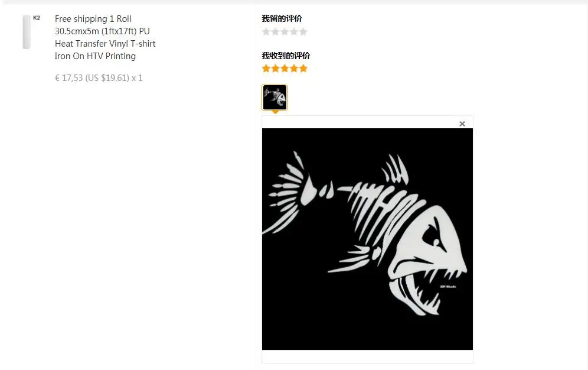588x370 pixels.
Task: Give two-star rating under 我留的评价
Action: tap(275, 32)
